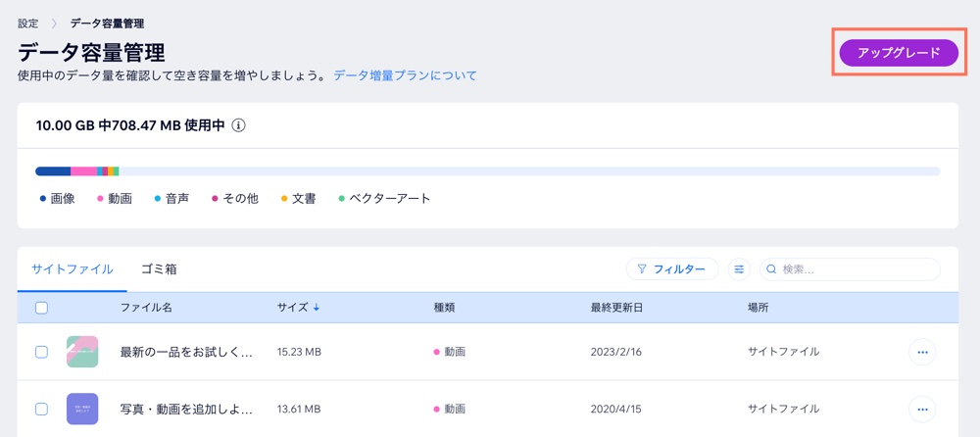The image size is (980, 437).
Task: Open the column customization settings icon
Action: [x=739, y=269]
